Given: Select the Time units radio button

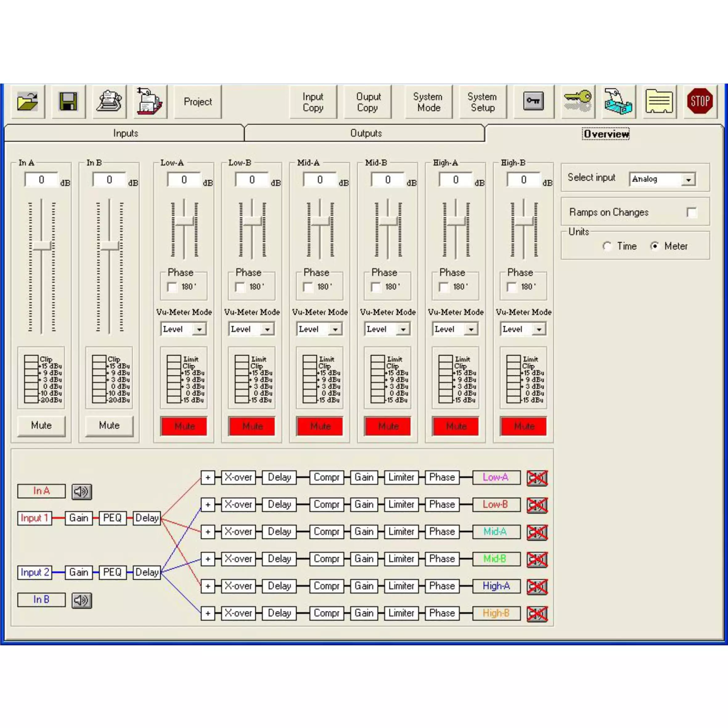Looking at the screenshot, I should coord(607,247).
